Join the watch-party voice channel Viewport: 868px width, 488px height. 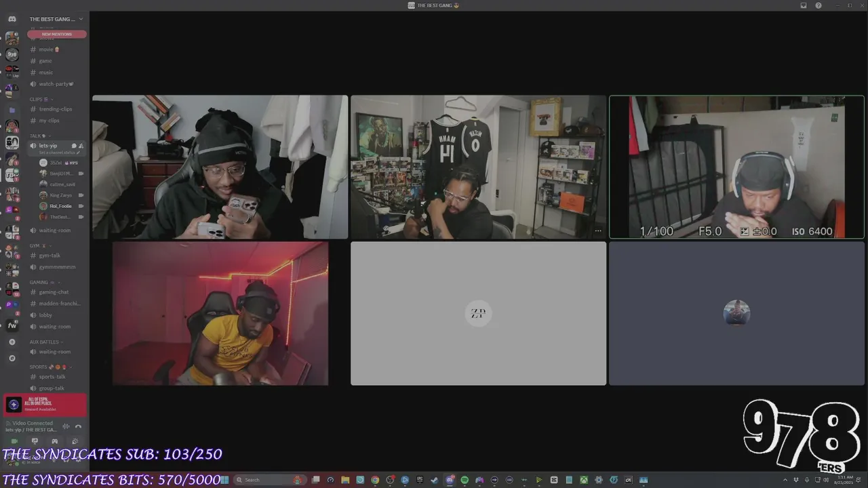click(57, 84)
